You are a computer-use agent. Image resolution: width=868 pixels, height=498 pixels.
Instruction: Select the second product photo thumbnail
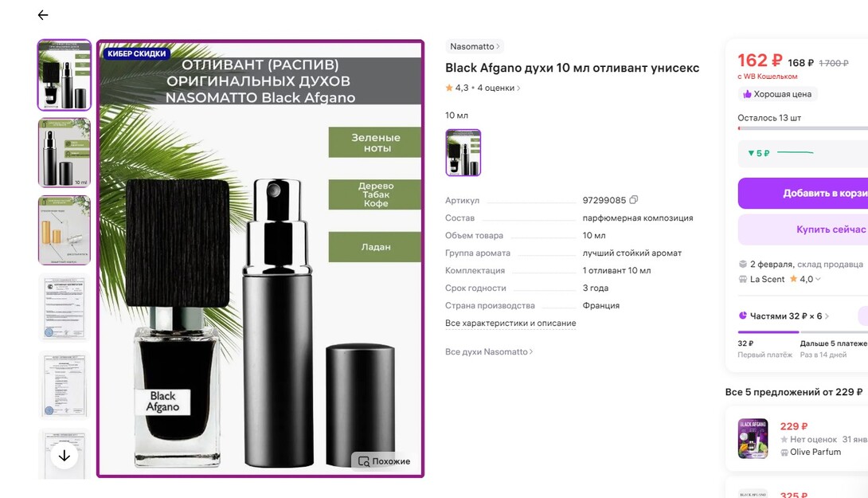(x=65, y=153)
